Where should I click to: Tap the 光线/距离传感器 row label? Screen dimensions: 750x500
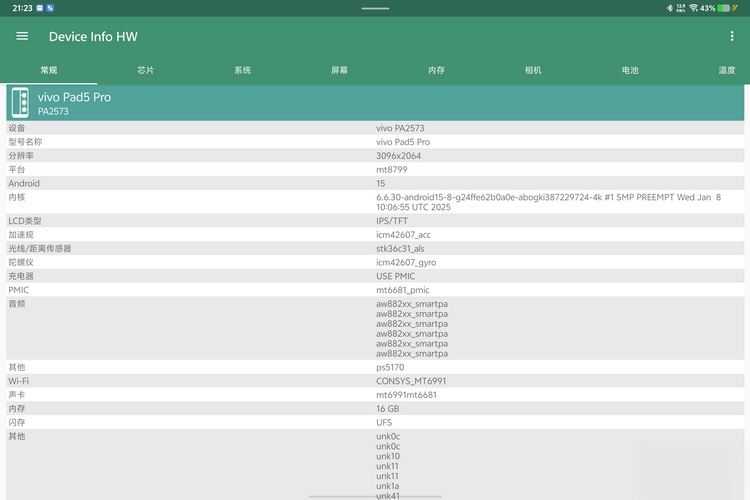(x=40, y=249)
